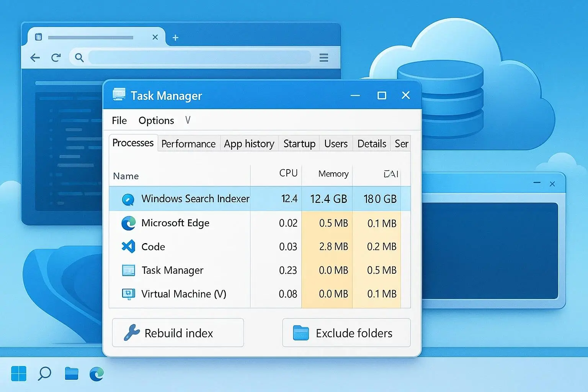The width and height of the screenshot is (588, 392).
Task: Close the browser tab
Action: pos(155,37)
